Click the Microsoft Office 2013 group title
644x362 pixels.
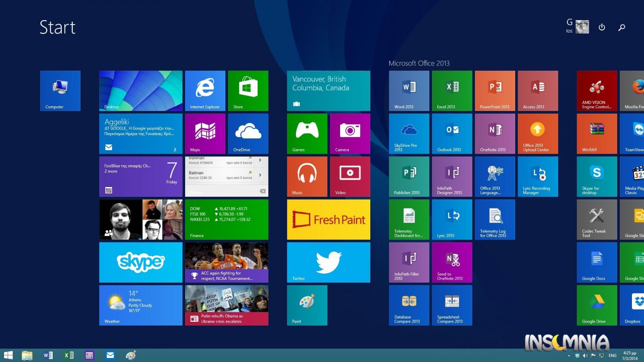(419, 63)
